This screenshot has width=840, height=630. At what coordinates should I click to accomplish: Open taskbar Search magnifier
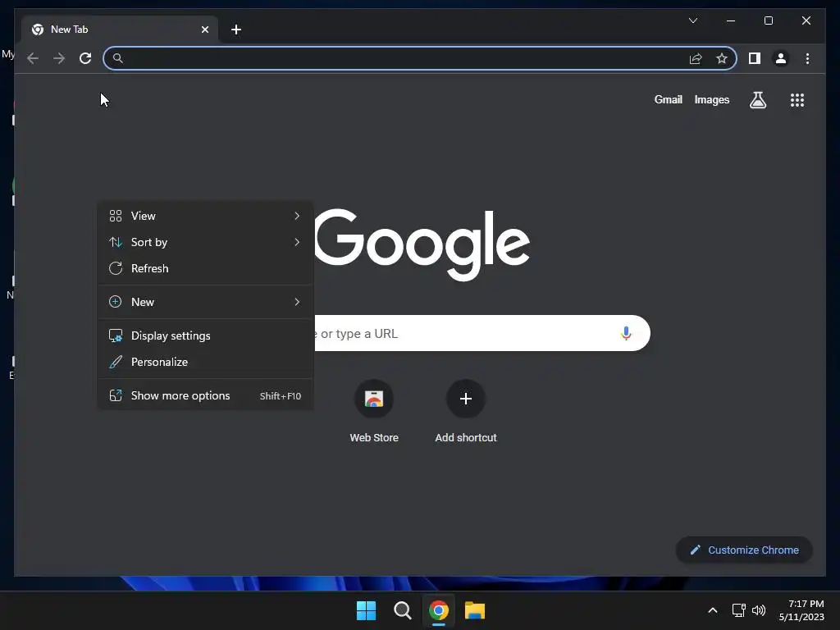[402, 610]
